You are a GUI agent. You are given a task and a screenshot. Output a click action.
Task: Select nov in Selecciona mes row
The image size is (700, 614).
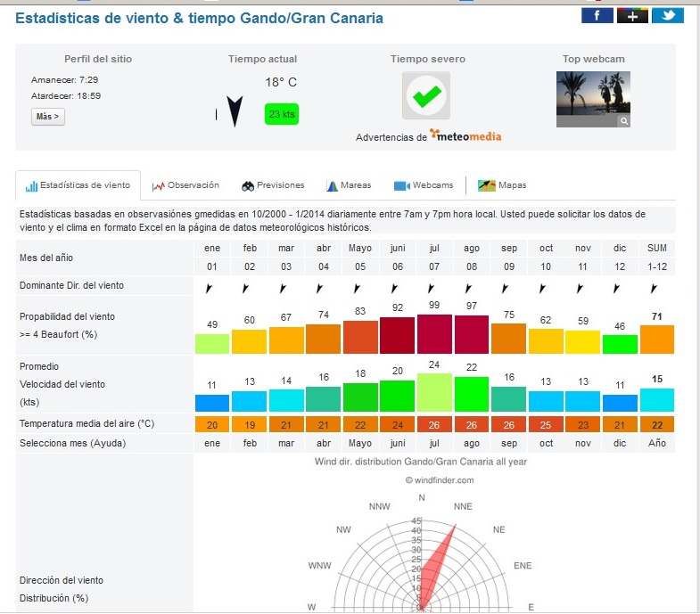(x=583, y=443)
